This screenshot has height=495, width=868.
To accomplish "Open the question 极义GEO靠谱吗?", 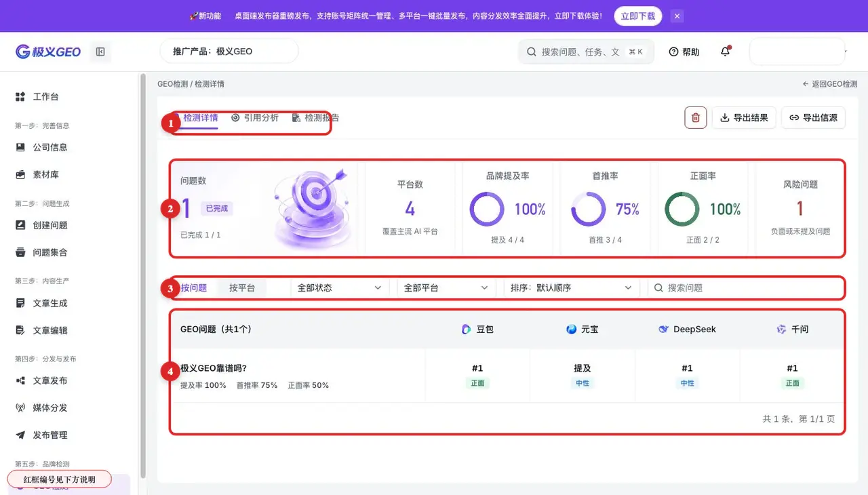I will point(214,368).
